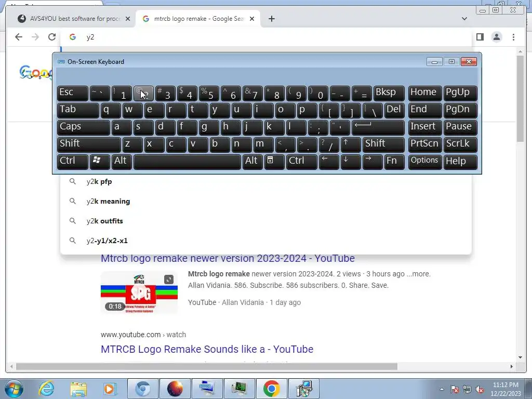Go back with the browser back arrow
Image resolution: width=532 pixels, height=399 pixels.
coord(19,37)
